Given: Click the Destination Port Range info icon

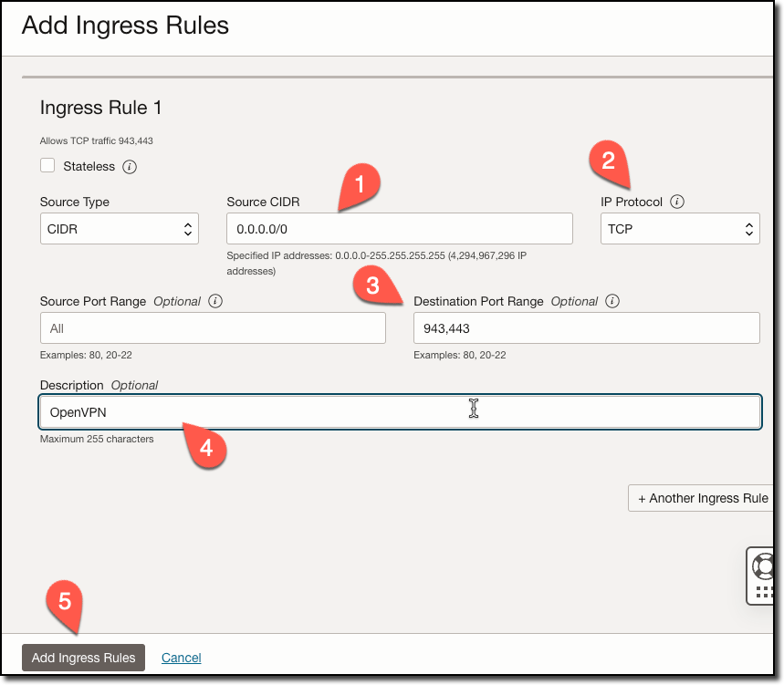Looking at the screenshot, I should tap(612, 301).
